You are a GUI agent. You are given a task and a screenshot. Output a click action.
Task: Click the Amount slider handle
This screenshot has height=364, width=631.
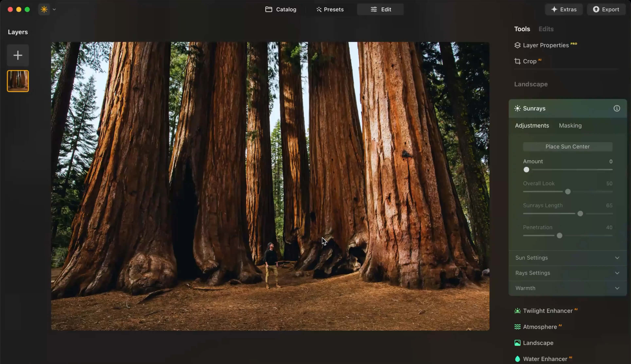(x=526, y=170)
